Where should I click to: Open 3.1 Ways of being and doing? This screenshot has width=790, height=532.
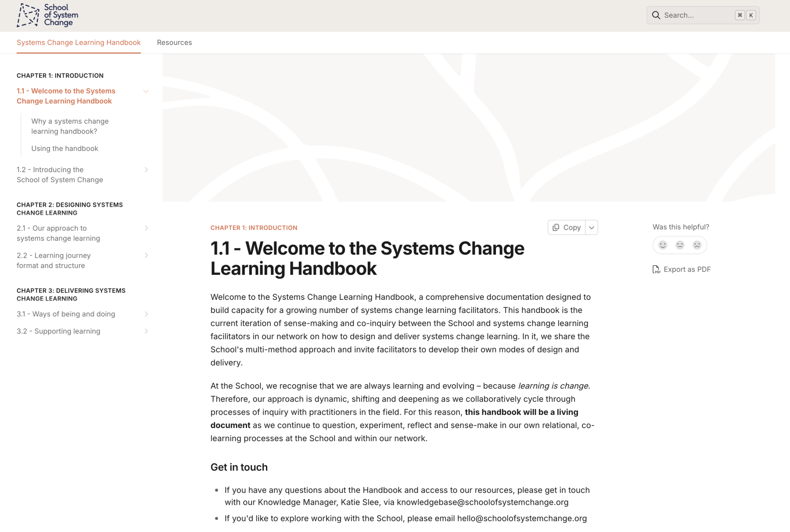point(66,314)
